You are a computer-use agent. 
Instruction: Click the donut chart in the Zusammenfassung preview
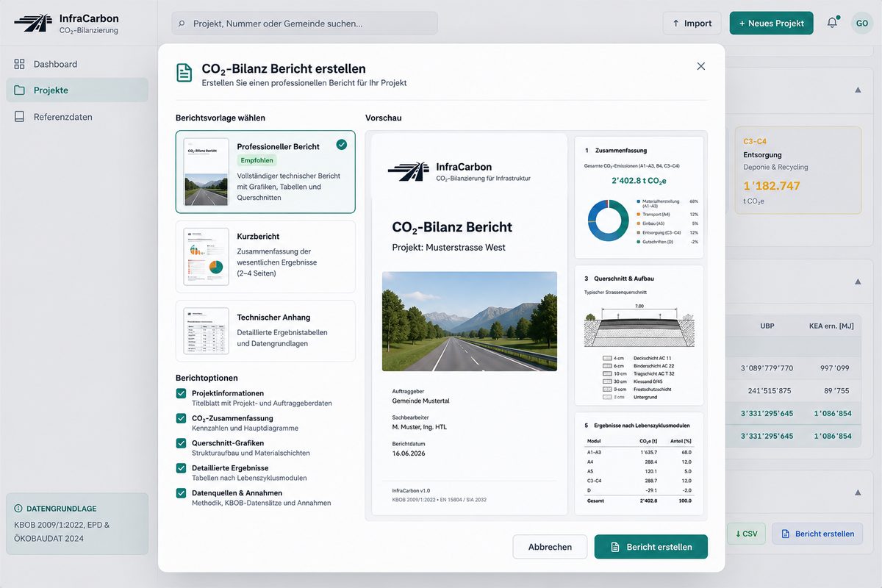point(608,220)
